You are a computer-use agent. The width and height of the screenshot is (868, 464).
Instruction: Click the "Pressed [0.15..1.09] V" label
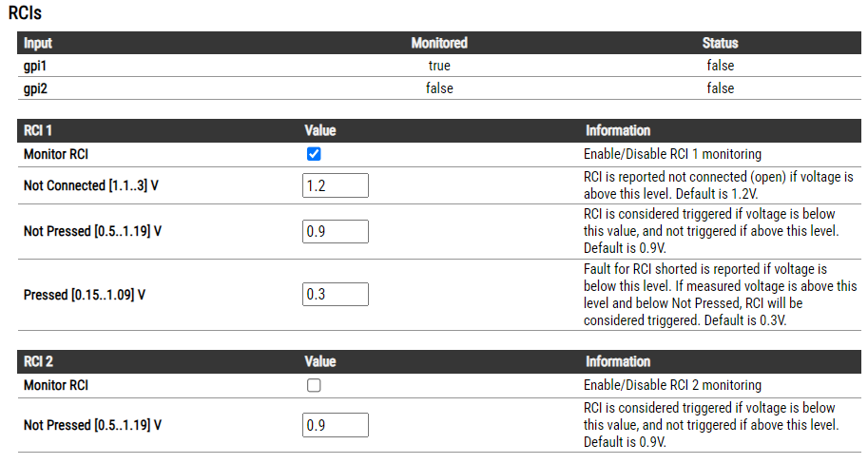point(84,294)
